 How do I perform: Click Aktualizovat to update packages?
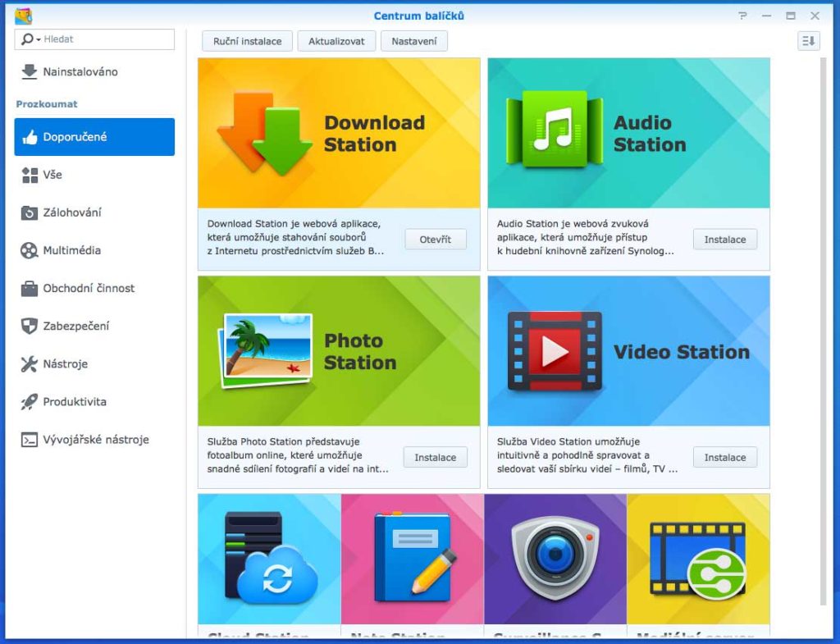(336, 40)
